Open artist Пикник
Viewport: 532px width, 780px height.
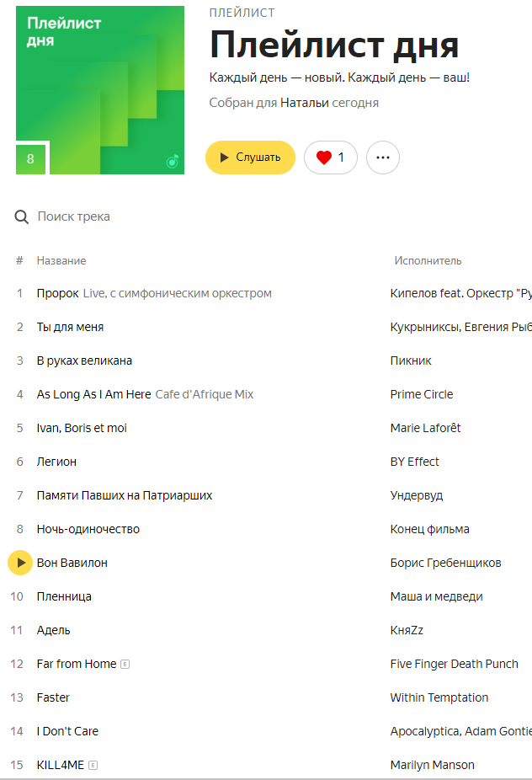(411, 361)
